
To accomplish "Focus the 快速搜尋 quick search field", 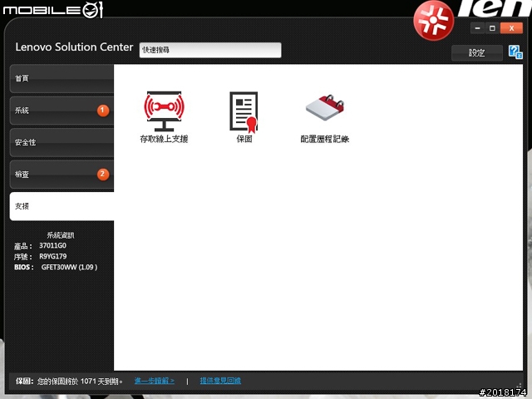I will point(210,50).
